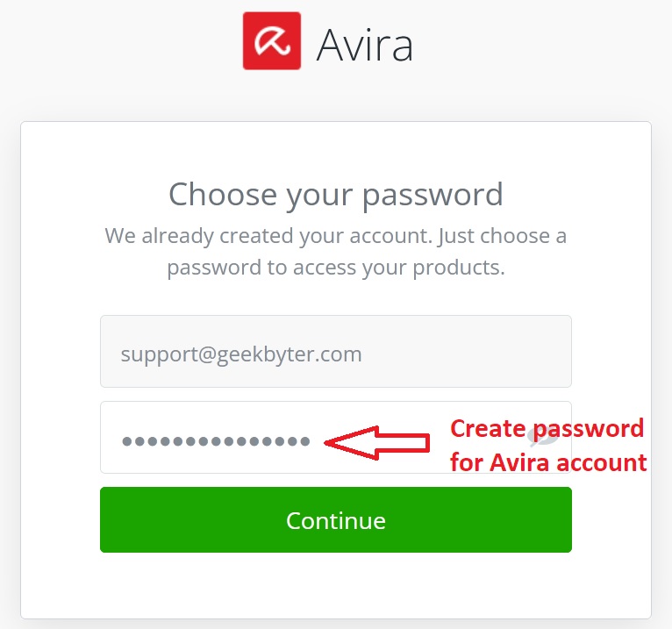The image size is (672, 629).
Task: Click the "Choose your password" heading
Action: pyautogui.click(x=335, y=194)
